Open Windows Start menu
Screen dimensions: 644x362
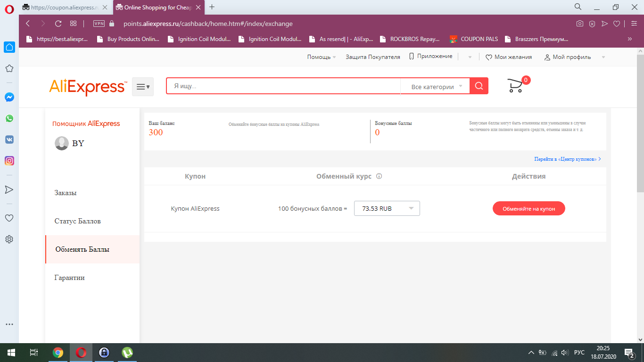(11, 353)
